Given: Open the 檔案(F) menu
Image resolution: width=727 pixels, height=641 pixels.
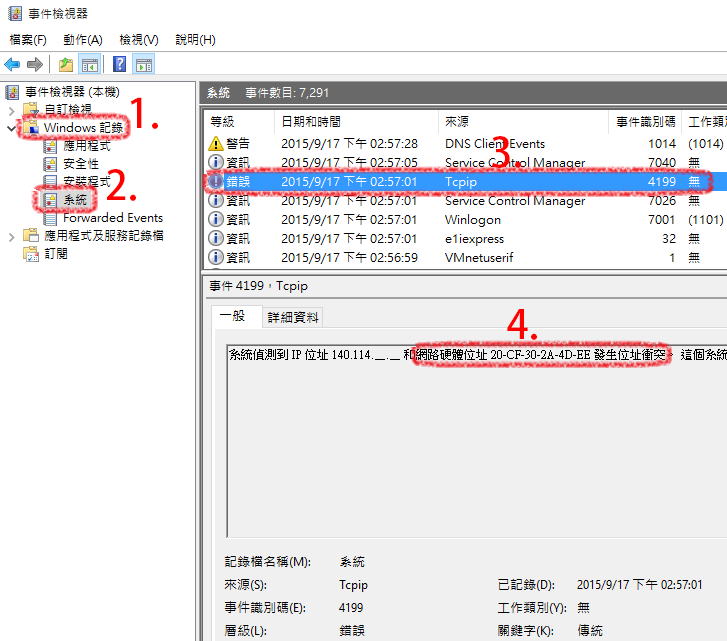Looking at the screenshot, I should coord(28,40).
